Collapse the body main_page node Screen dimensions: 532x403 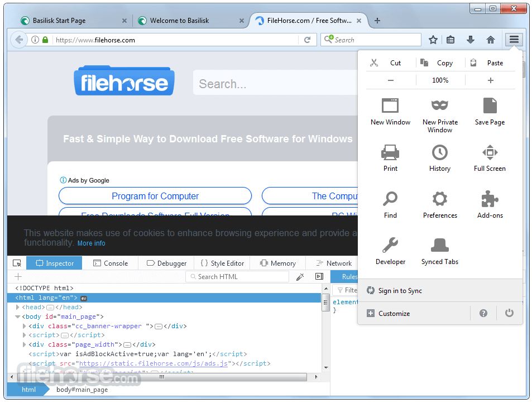point(18,317)
